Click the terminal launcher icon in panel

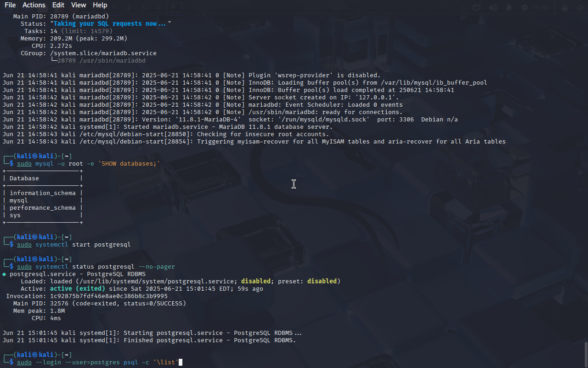176,8
